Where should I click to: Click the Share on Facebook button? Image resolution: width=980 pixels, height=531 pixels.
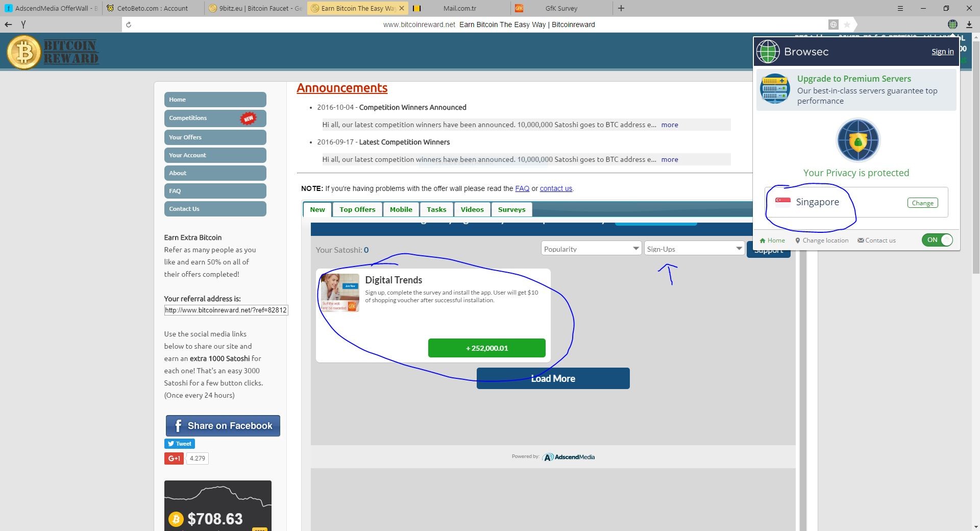[223, 426]
